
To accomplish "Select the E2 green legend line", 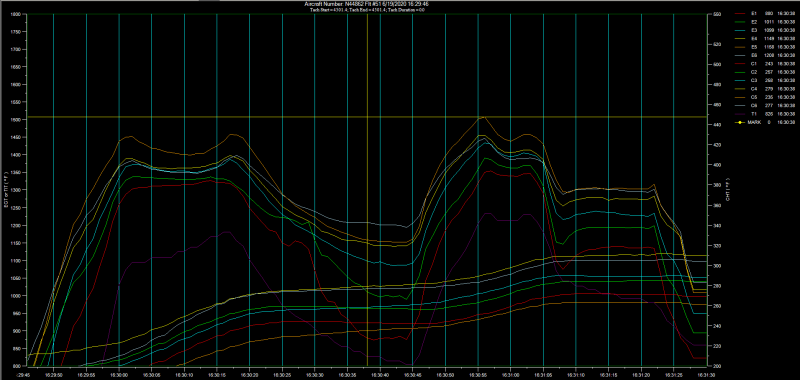I will coord(740,22).
